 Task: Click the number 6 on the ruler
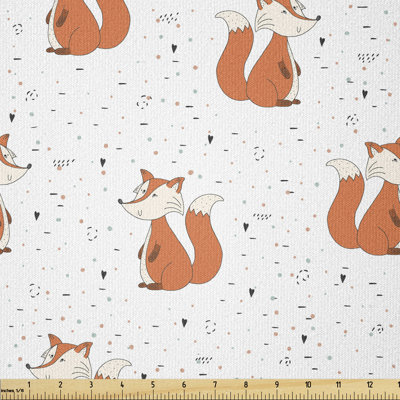[x=184, y=385]
